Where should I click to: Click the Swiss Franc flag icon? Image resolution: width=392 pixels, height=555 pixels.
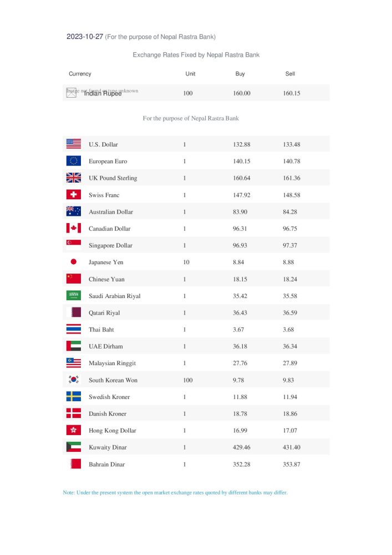(73, 195)
